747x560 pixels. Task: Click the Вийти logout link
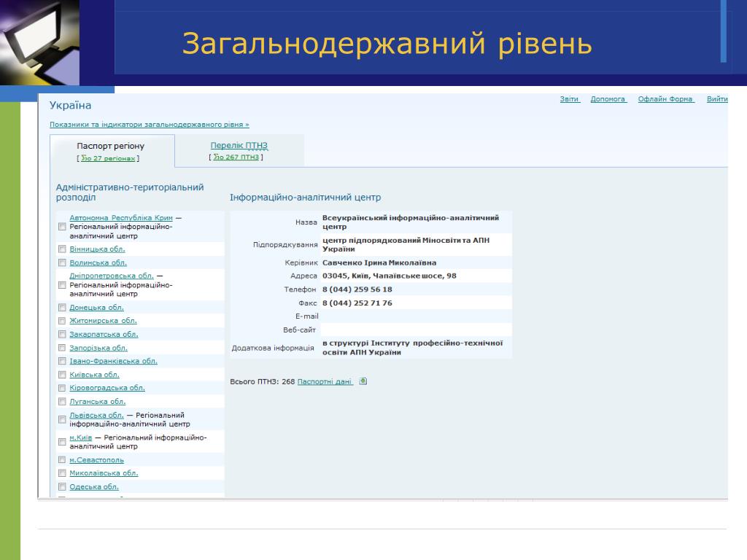tap(717, 99)
